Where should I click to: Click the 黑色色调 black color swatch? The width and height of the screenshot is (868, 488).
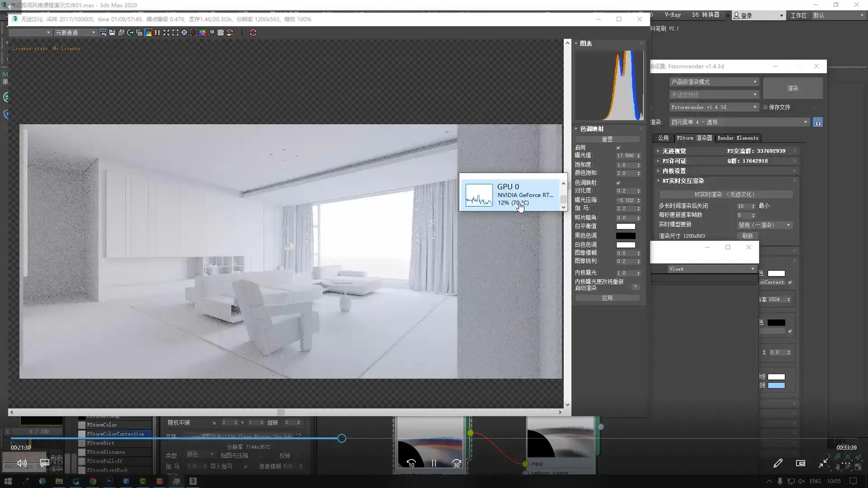click(x=626, y=236)
